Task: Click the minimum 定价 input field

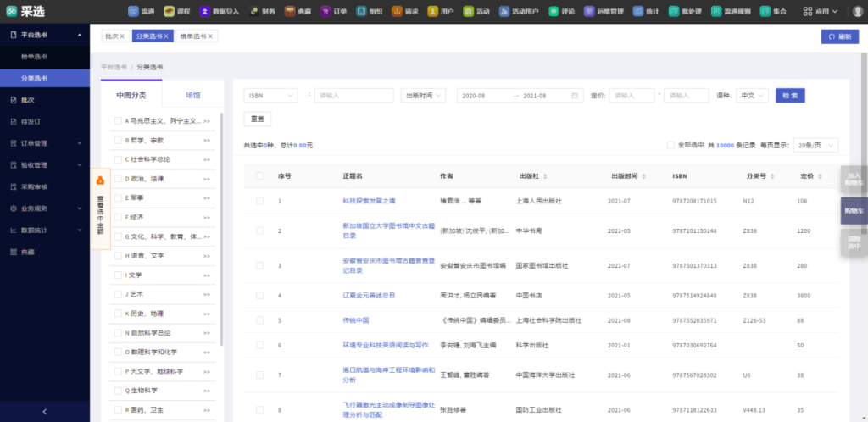Action: point(631,96)
